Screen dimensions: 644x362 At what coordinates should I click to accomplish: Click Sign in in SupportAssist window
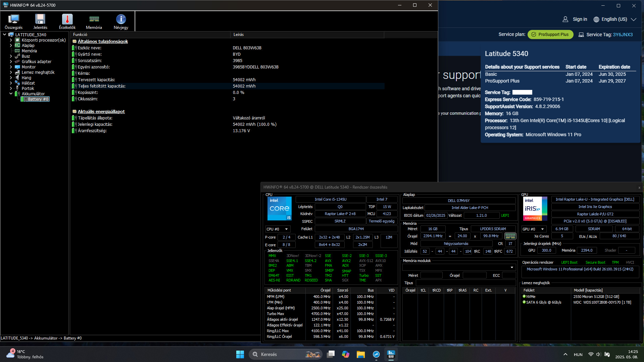coord(575,19)
